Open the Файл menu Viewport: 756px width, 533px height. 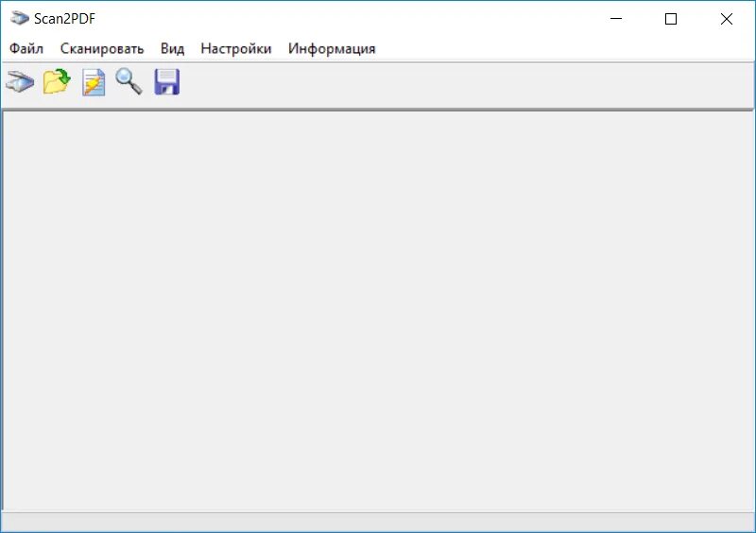coord(26,49)
